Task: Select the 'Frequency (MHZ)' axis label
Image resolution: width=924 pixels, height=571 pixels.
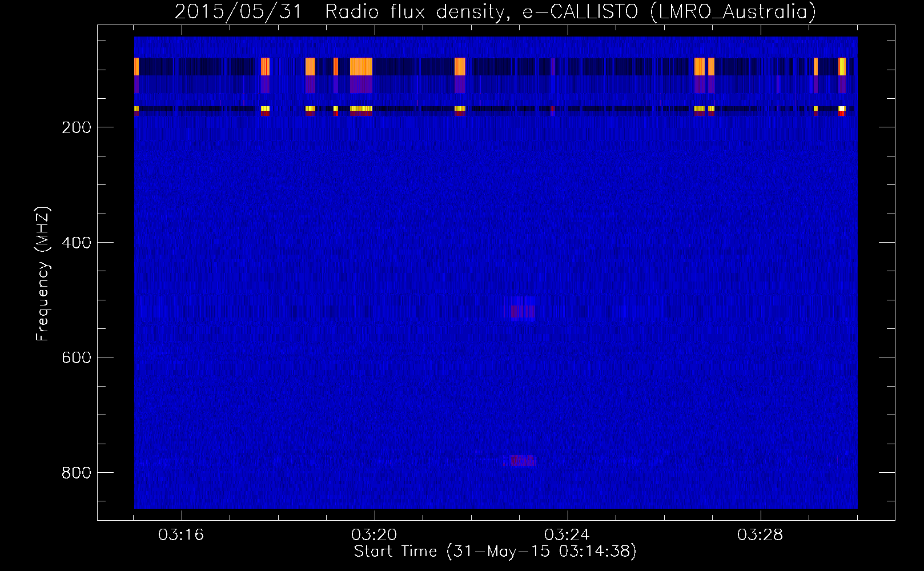Action: (x=42, y=274)
